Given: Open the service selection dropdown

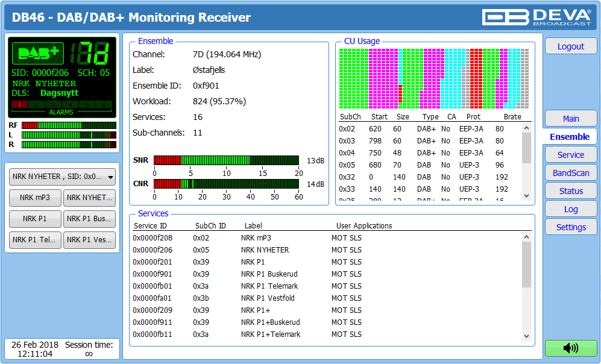Looking at the screenshot, I should pos(62,177).
